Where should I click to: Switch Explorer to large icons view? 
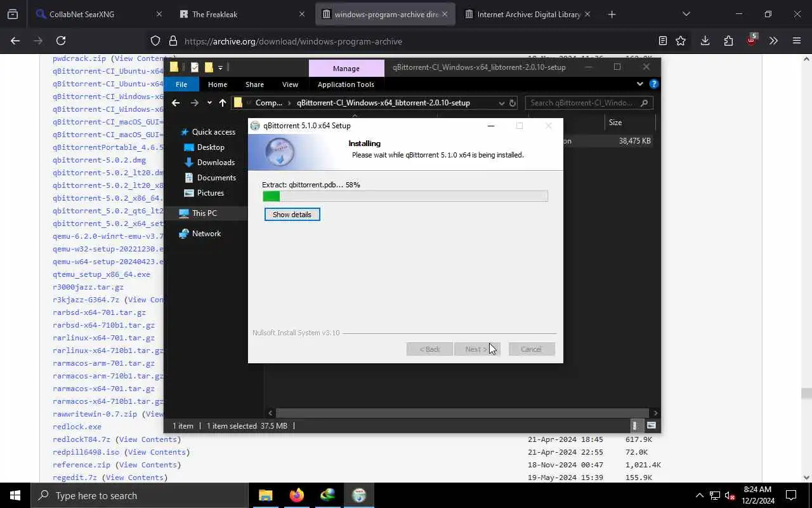coord(652,425)
